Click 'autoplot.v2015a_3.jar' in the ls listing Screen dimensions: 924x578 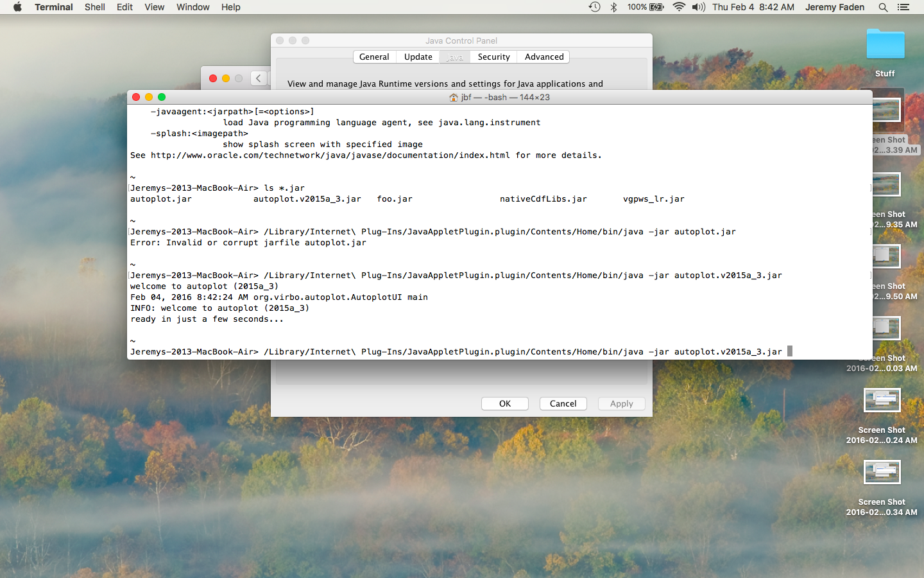[307, 199]
